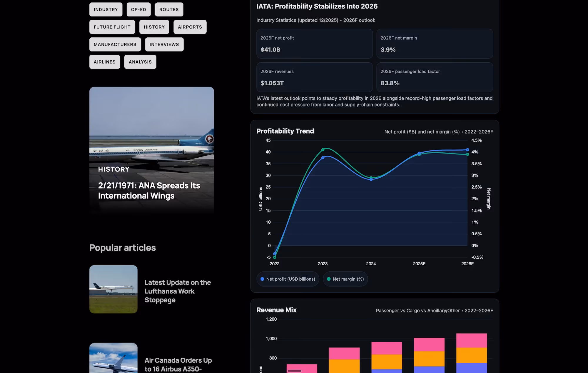Open the AIRLINES category tag
The image size is (588, 373).
point(105,62)
